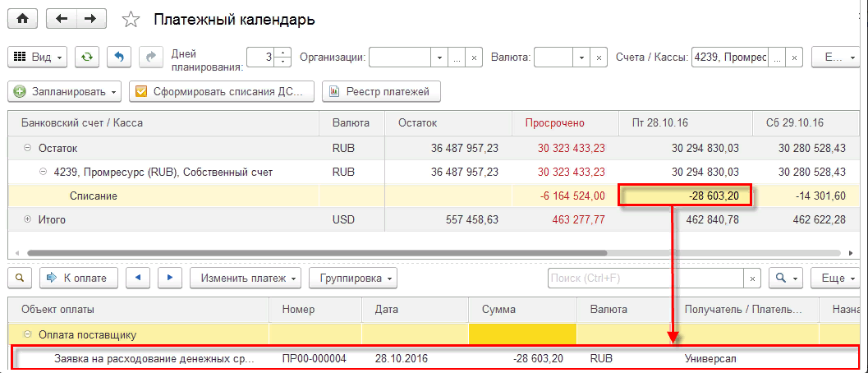Click the Home icon button
This screenshot has width=868, height=373.
point(22,18)
